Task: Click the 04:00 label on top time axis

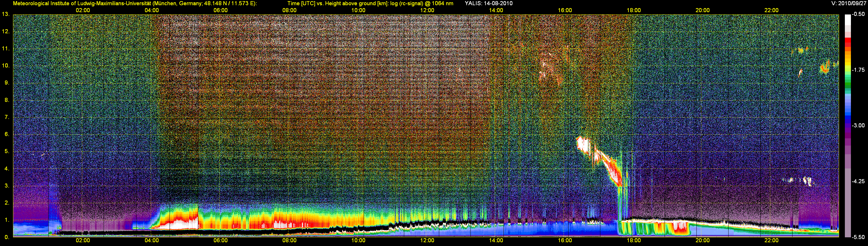Action: click(152, 10)
